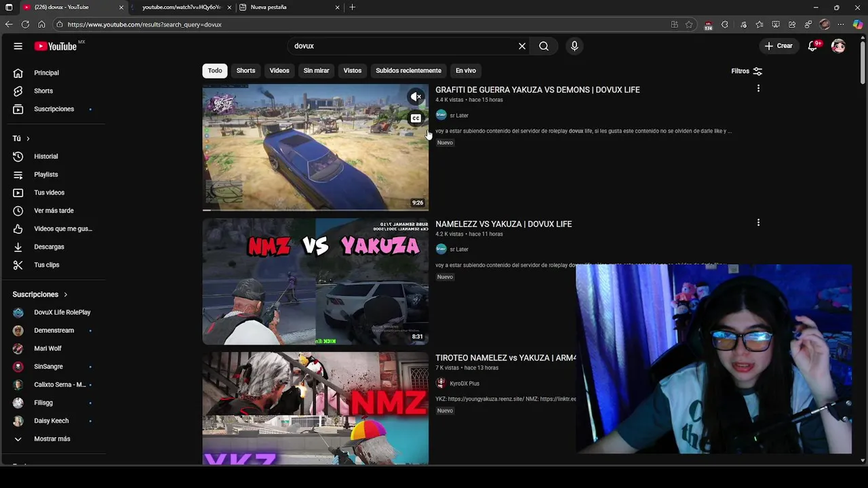Toggle mute on the preview video thumbnail
868x488 pixels.
[416, 97]
